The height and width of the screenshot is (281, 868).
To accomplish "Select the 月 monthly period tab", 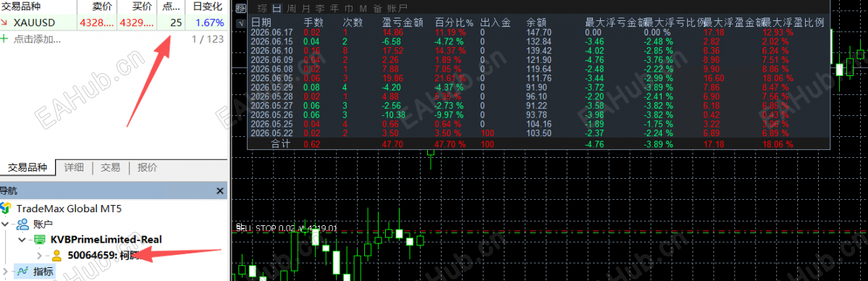I will tap(306, 8).
